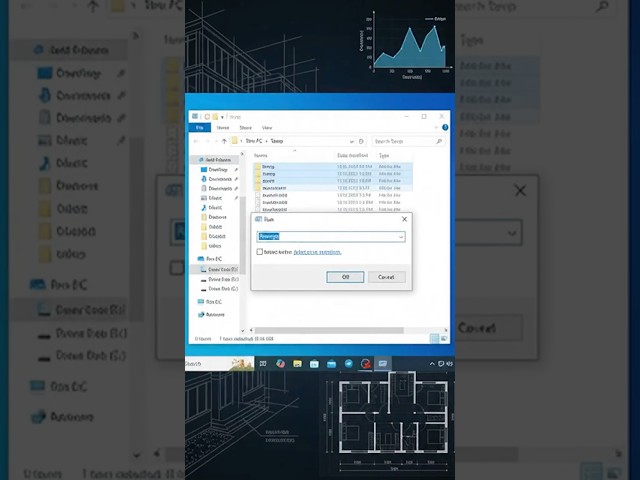The width and height of the screenshot is (640, 480).
Task: Select the This PC breadcrumb in the address bar
Action: pyautogui.click(x=253, y=141)
